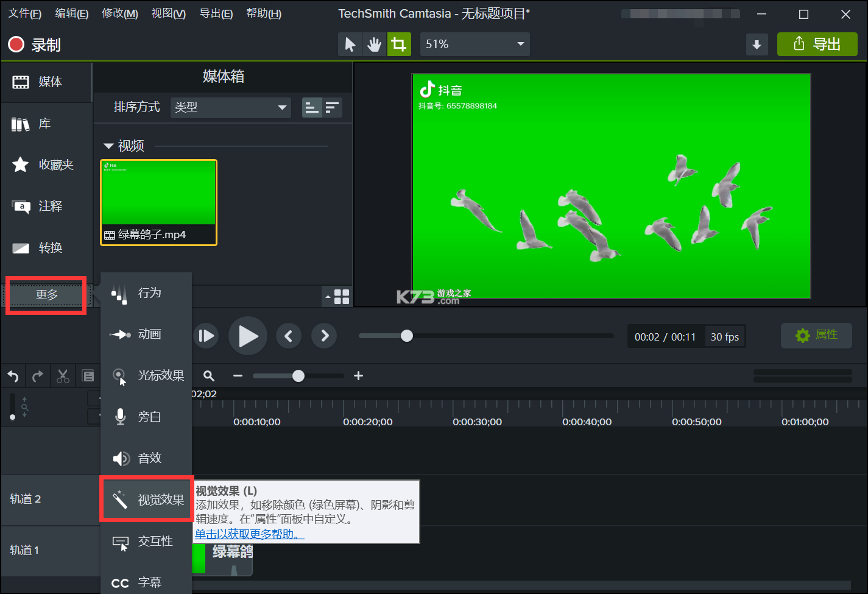The image size is (868, 594).
Task: Zoom out timeline with minus icon
Action: coord(238,376)
